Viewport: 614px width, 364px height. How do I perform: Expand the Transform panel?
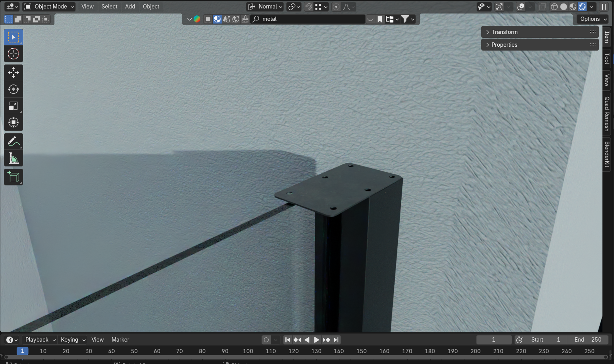(x=504, y=32)
